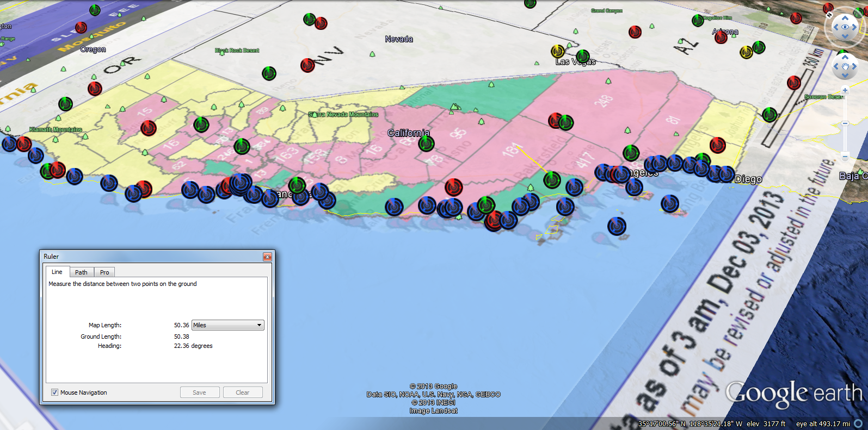Zoom in with the plus button
Image resolution: width=868 pixels, height=430 pixels.
(845, 90)
